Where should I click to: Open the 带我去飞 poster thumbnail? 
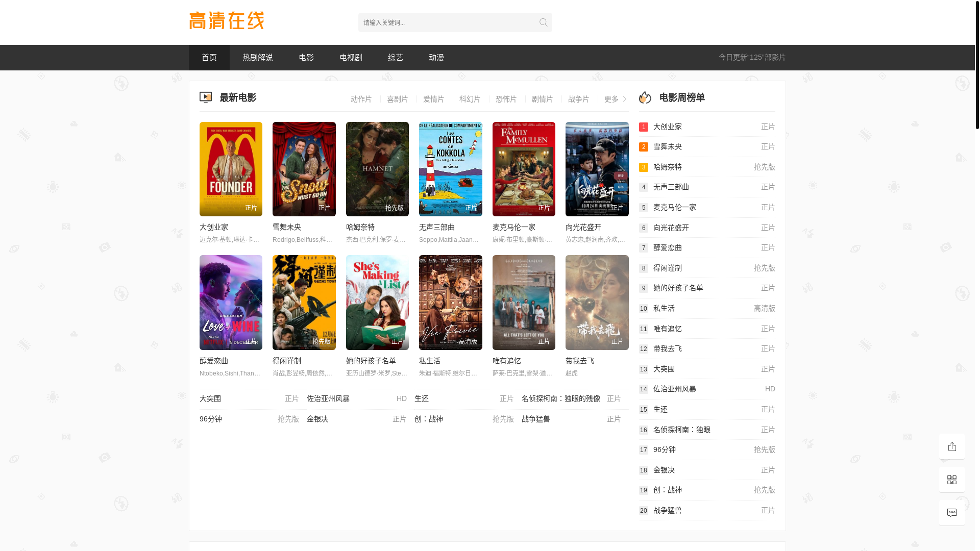tap(597, 303)
